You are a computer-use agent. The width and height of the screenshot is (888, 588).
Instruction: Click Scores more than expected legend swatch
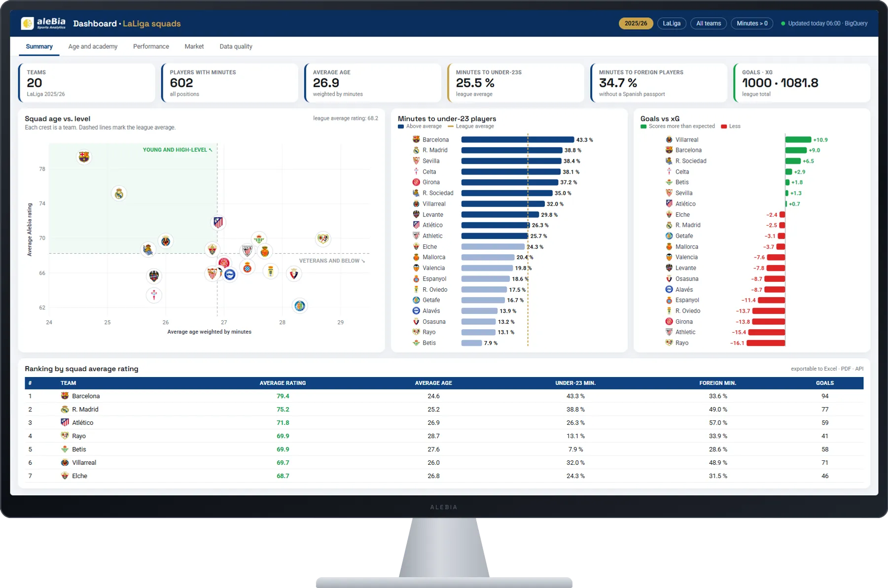643,127
